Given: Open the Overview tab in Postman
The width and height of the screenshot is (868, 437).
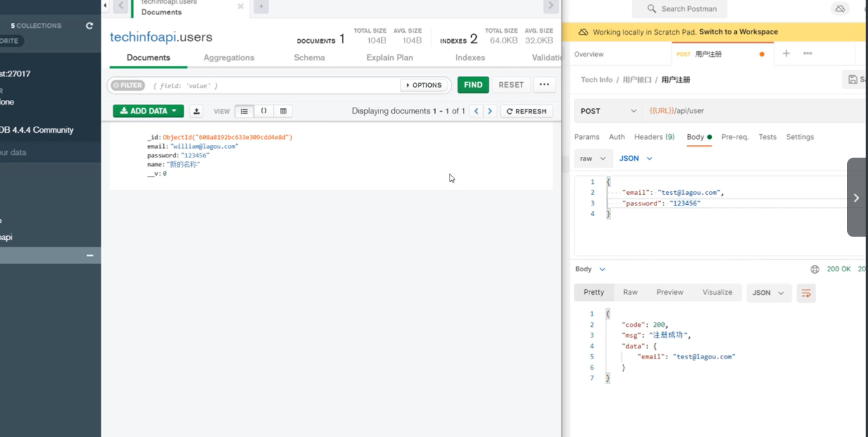Looking at the screenshot, I should point(589,54).
